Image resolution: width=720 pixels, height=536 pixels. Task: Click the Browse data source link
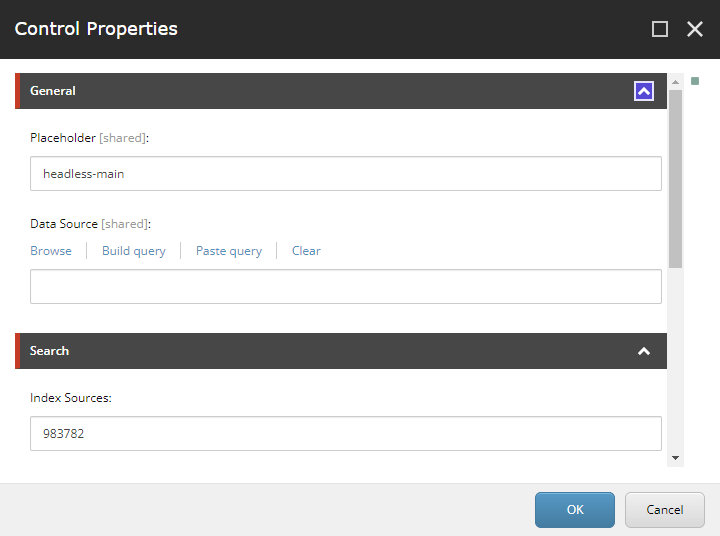coord(51,251)
